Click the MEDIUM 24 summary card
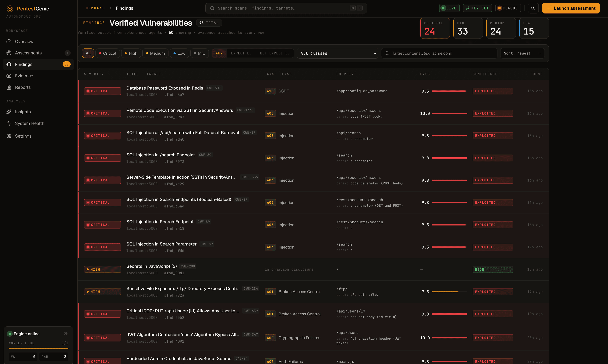 coord(501,28)
